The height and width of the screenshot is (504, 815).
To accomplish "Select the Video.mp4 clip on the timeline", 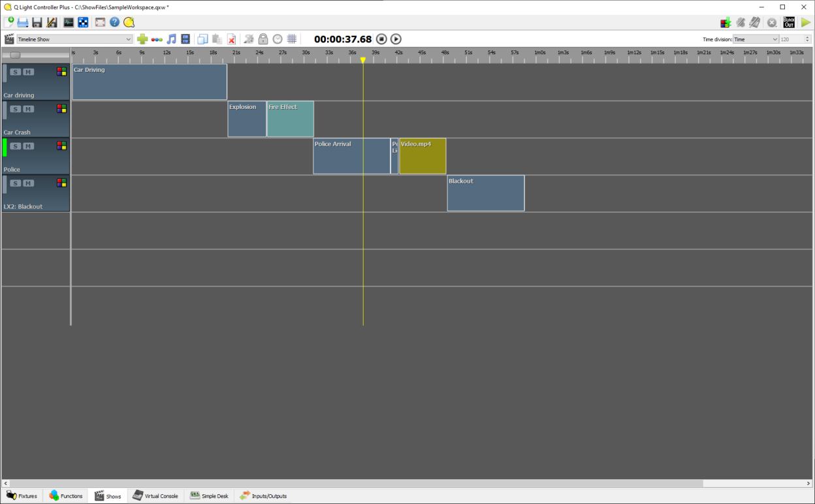I will 423,157.
